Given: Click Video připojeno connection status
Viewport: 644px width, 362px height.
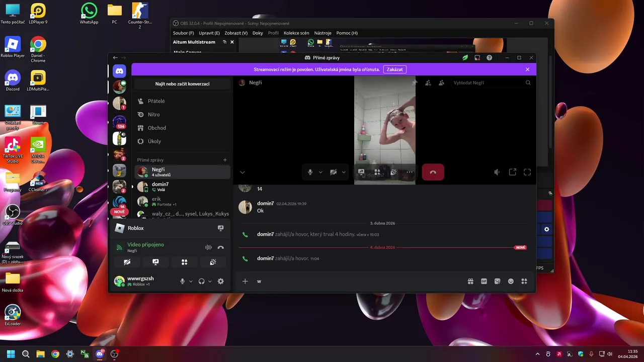Looking at the screenshot, I should coord(145,244).
